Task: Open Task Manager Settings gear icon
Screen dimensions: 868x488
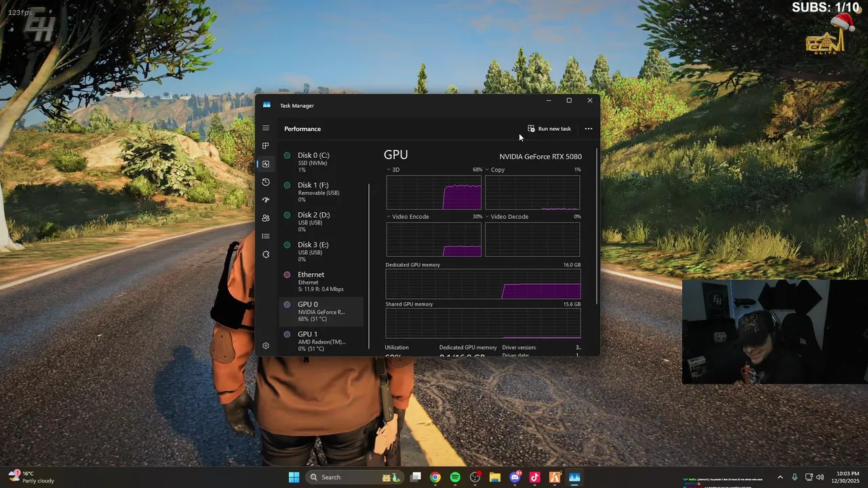Action: tap(266, 346)
